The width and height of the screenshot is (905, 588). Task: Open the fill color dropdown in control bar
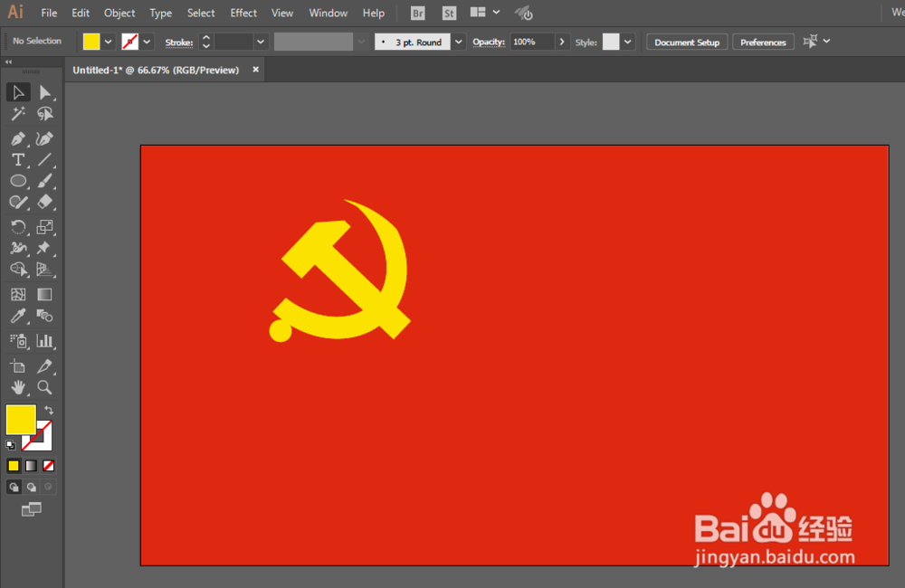(108, 42)
